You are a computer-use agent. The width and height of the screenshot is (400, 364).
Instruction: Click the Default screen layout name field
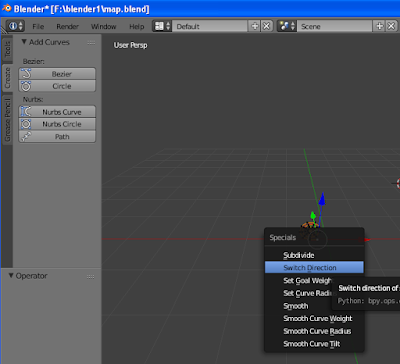210,26
